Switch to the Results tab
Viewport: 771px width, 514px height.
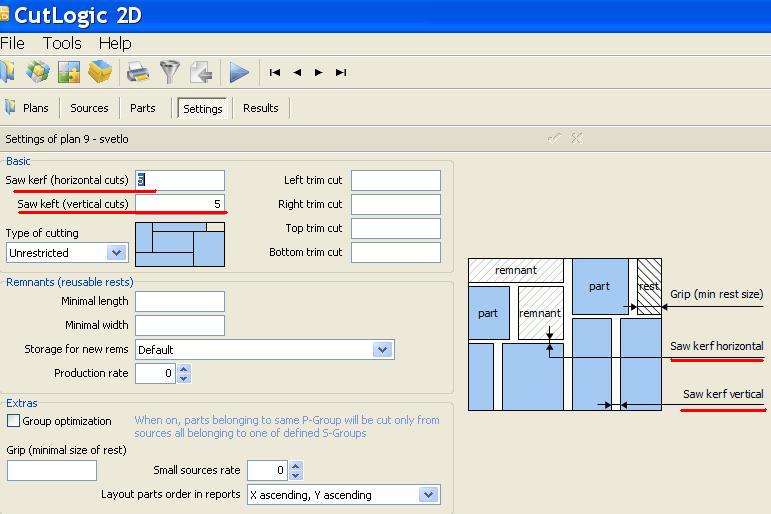[x=261, y=108]
